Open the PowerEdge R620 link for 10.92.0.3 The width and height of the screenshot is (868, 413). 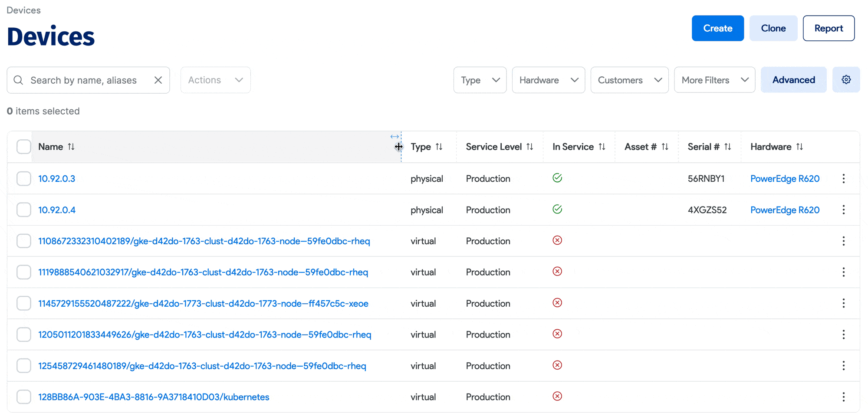[x=785, y=179]
